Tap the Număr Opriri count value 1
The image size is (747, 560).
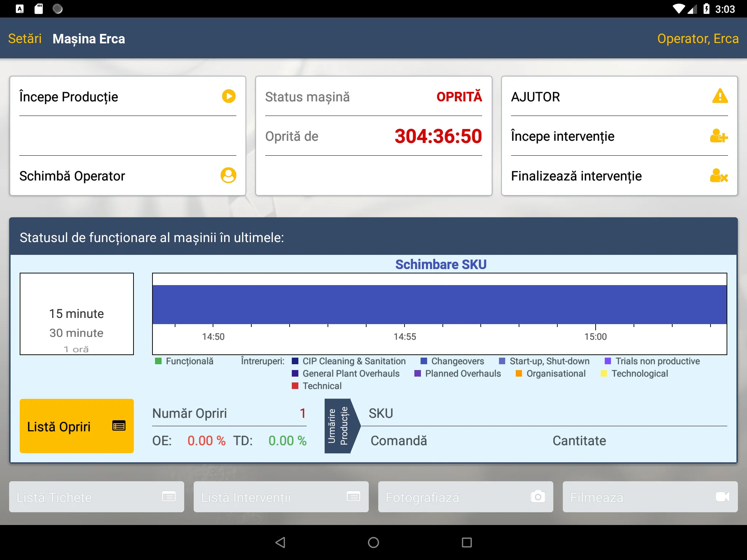pos(302,413)
